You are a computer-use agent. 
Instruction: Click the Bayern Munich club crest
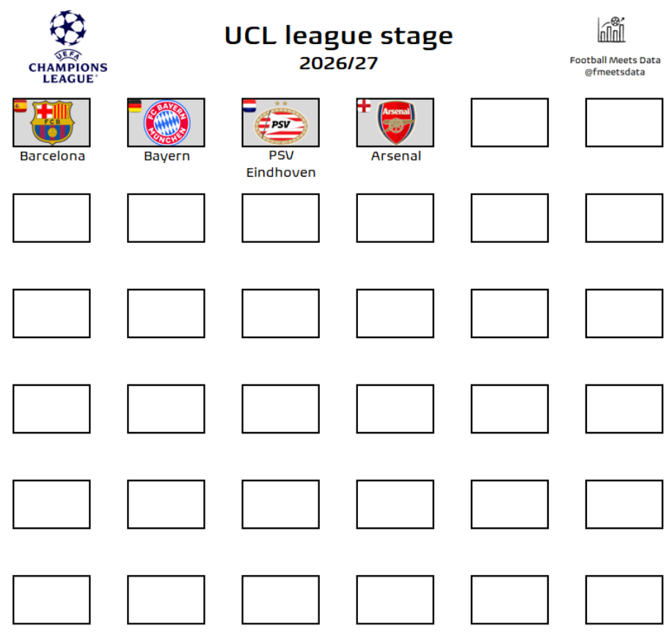[167, 122]
